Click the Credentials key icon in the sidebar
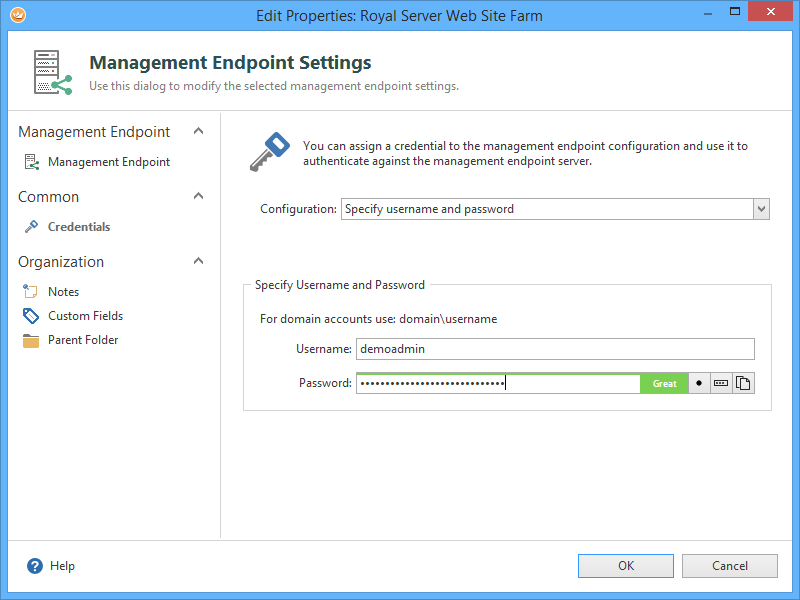800x600 pixels. (x=31, y=227)
